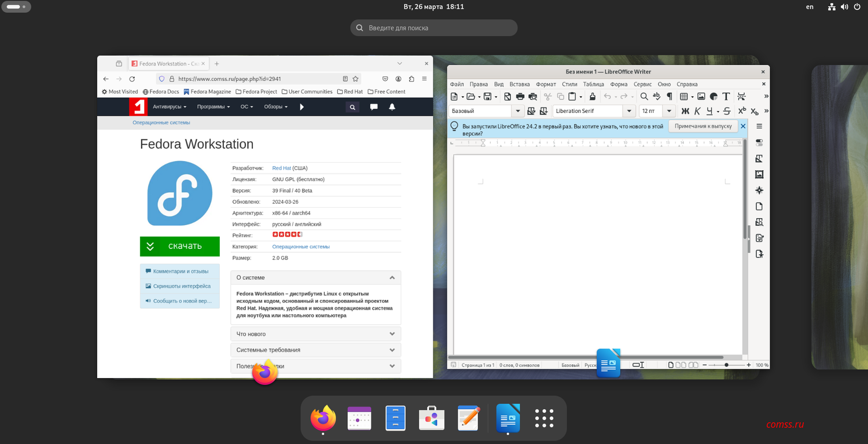Open the Styles deck in Writer sidebar

point(760,159)
